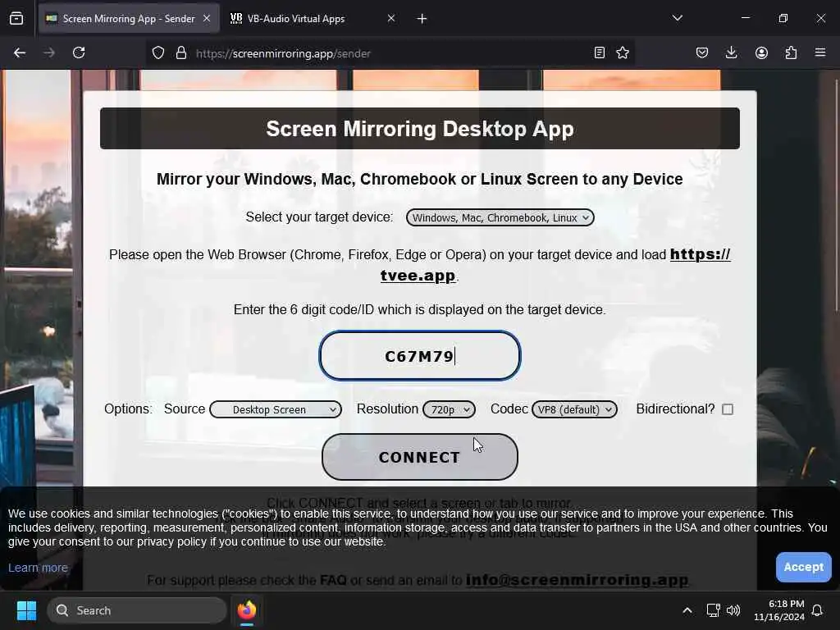Open the Source Desktop Screen dropdown

click(276, 409)
